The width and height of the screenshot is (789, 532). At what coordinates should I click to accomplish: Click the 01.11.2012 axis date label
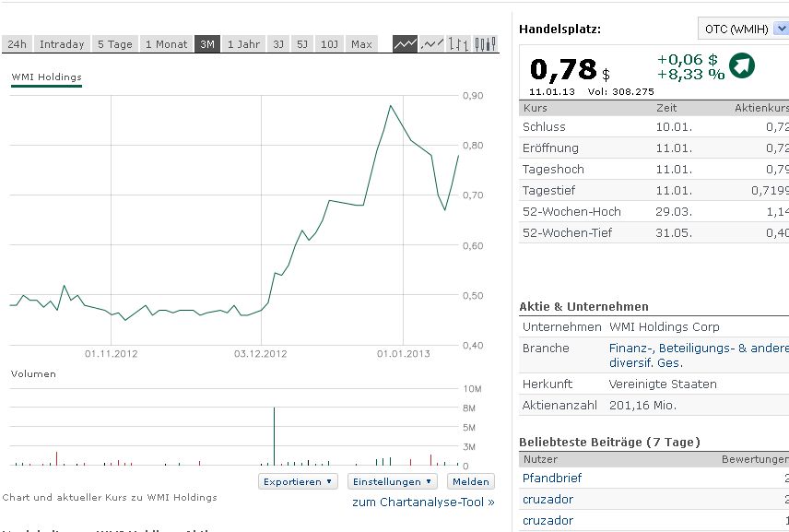112,353
